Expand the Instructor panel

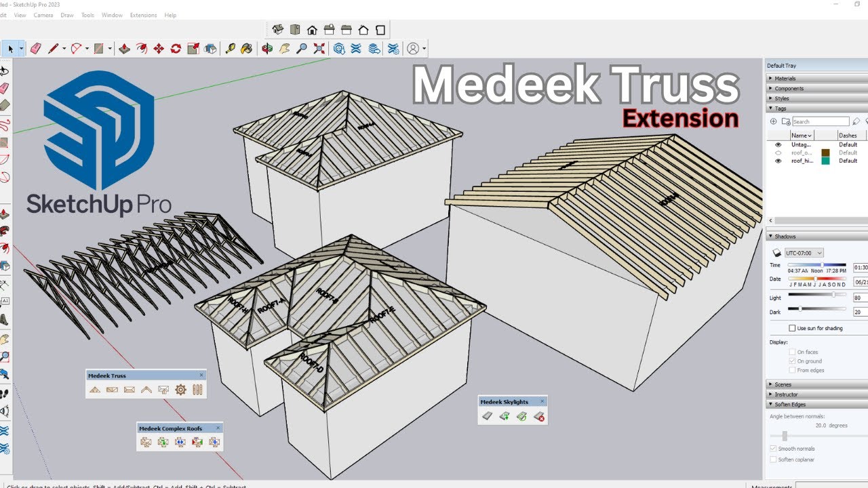(x=816, y=394)
